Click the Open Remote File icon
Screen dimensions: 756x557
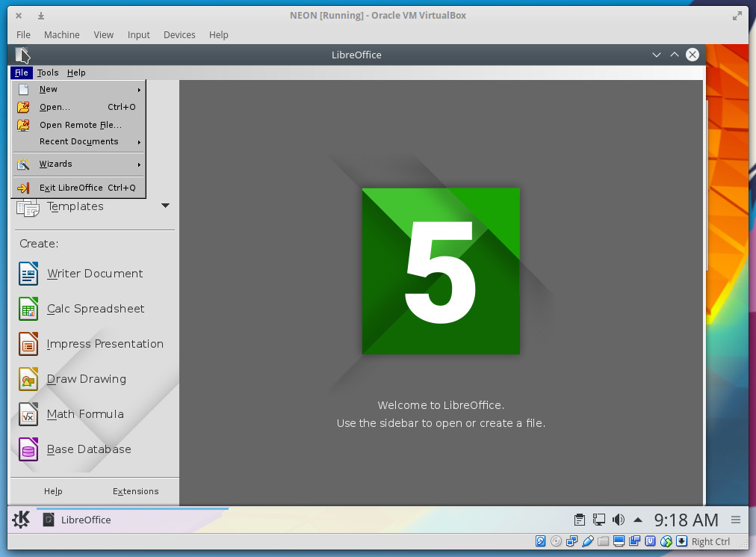coord(23,125)
